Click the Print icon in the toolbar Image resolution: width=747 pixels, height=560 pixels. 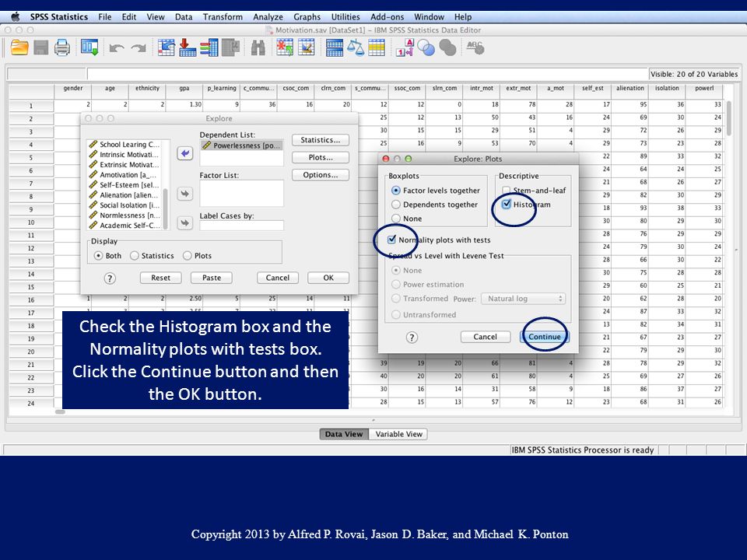coord(62,48)
